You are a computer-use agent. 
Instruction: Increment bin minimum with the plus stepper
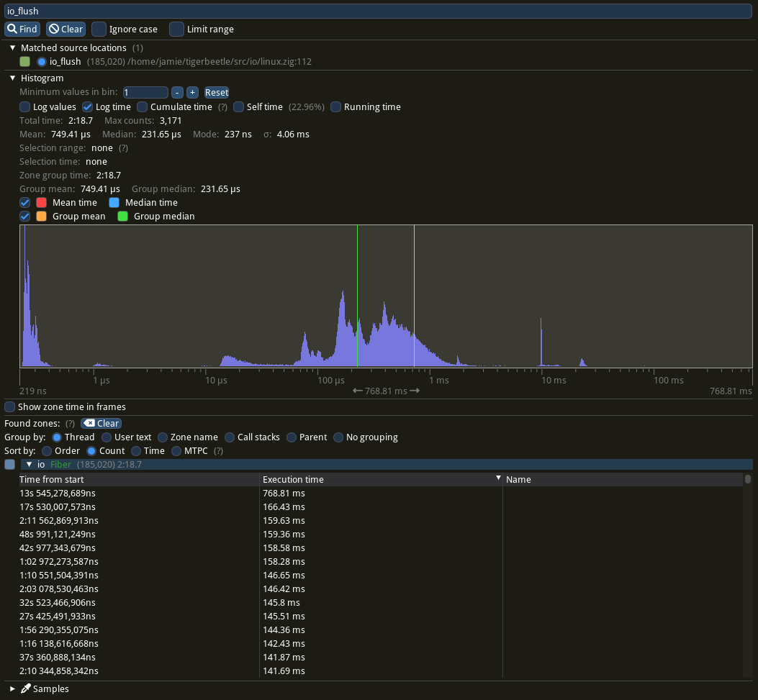[192, 92]
